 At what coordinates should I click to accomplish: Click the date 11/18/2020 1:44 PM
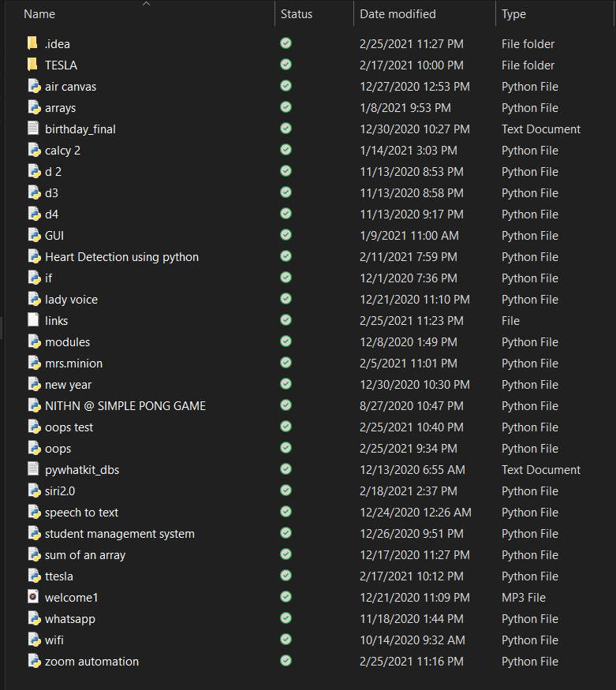coord(412,619)
